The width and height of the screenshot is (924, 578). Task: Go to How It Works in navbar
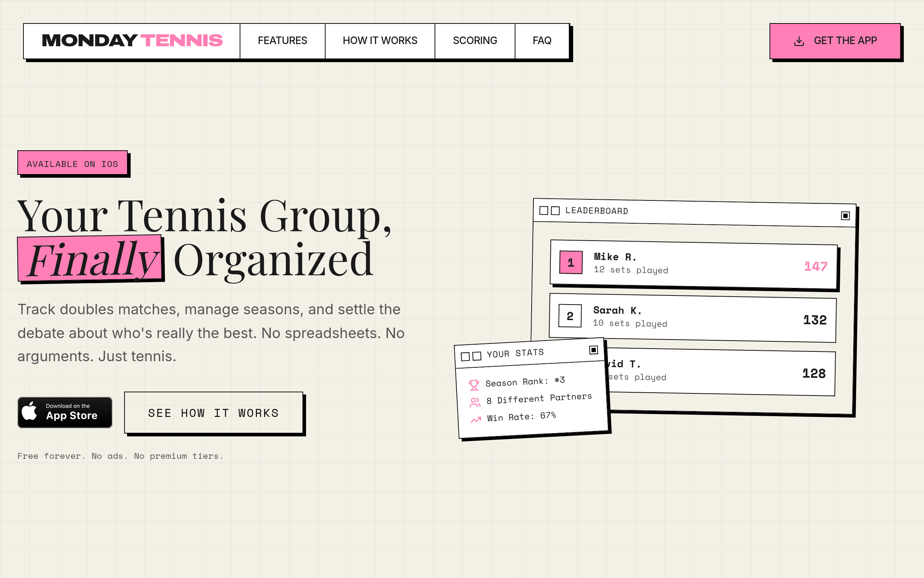380,40
